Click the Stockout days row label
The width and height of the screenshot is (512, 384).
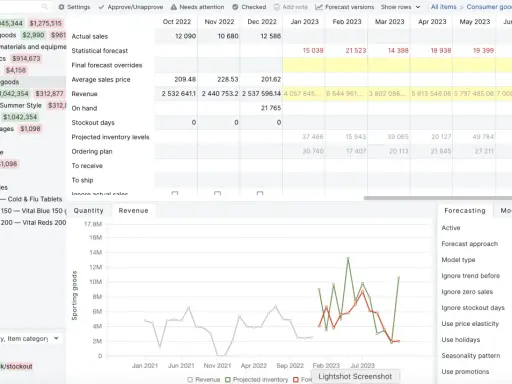(x=93, y=123)
